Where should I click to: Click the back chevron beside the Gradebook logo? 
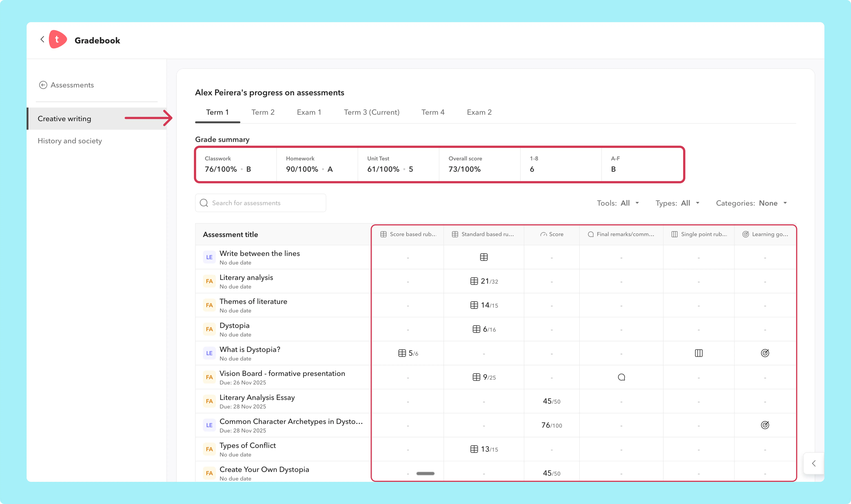(x=43, y=40)
